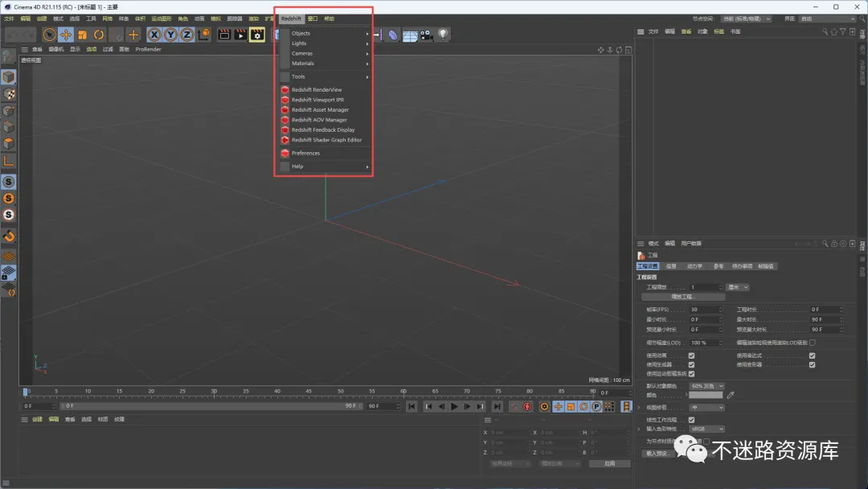Screen dimensions: 868x489
Task: Click the first S snap icon
Action: (x=9, y=182)
